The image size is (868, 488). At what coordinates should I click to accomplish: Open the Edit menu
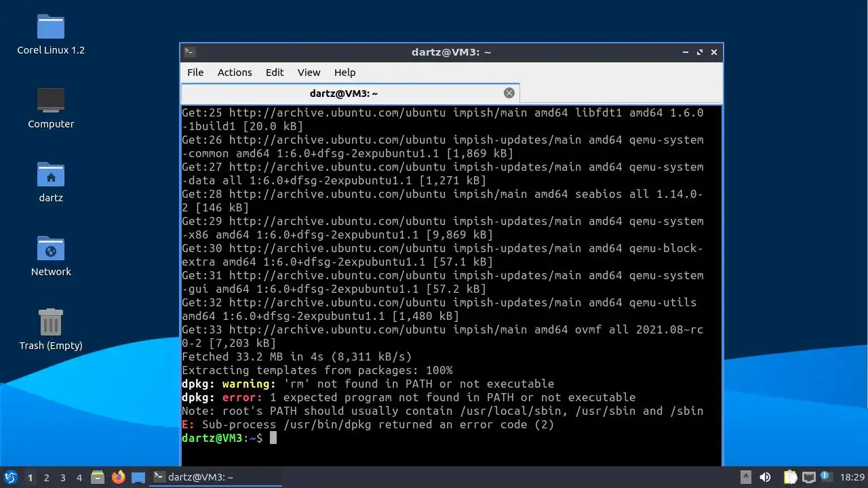[x=275, y=73]
